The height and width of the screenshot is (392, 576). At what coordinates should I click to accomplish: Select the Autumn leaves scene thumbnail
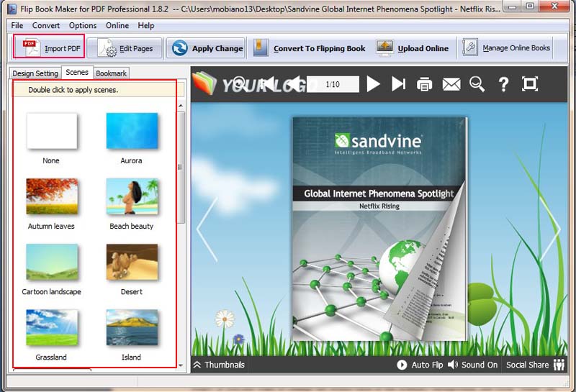[52, 196]
